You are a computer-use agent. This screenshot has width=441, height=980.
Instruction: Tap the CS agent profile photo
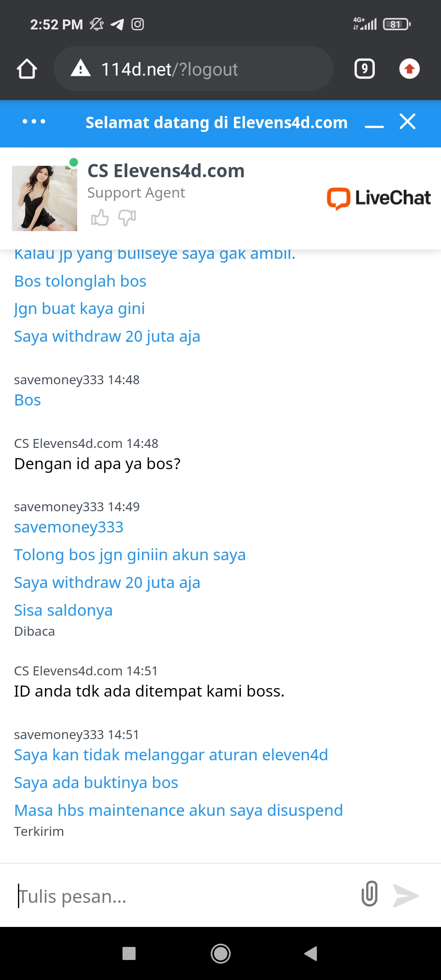(x=45, y=198)
